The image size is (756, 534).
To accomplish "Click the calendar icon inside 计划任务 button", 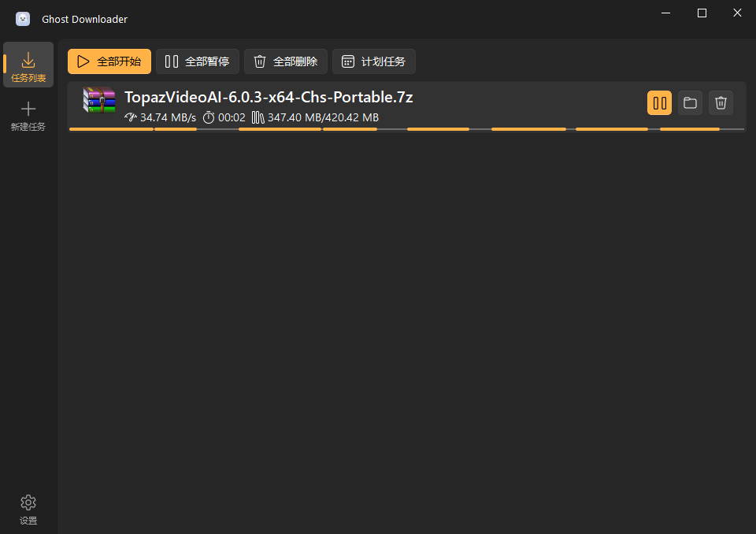I will pos(346,61).
